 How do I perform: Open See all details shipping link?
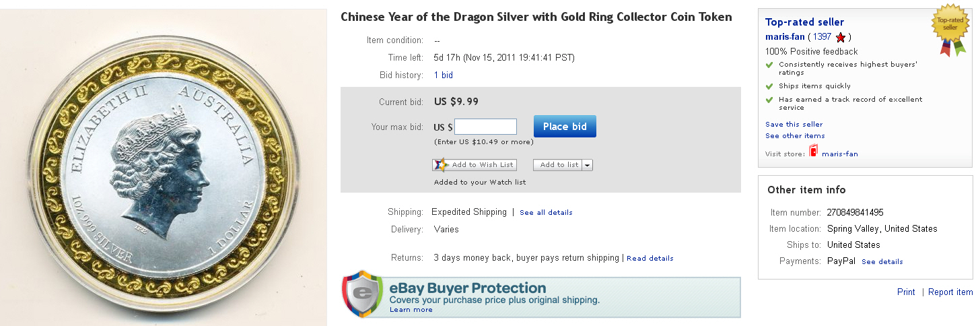click(546, 213)
